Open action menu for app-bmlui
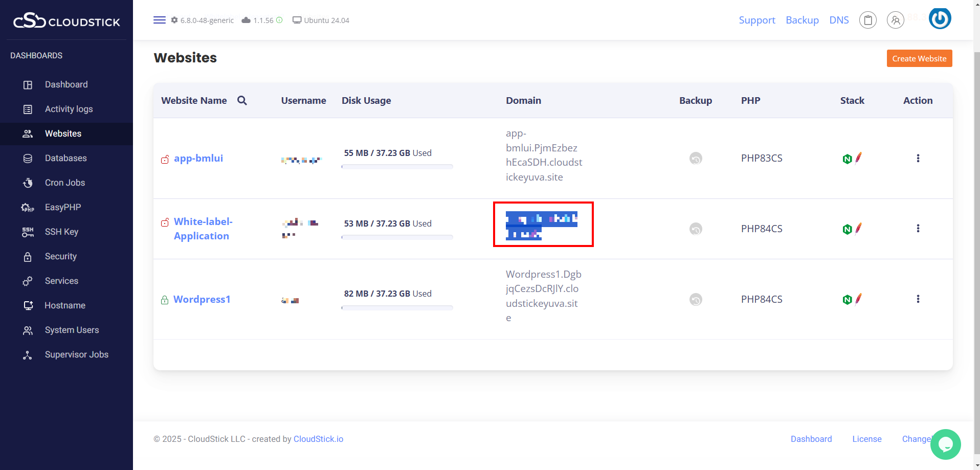This screenshot has height=470, width=980. click(918, 159)
